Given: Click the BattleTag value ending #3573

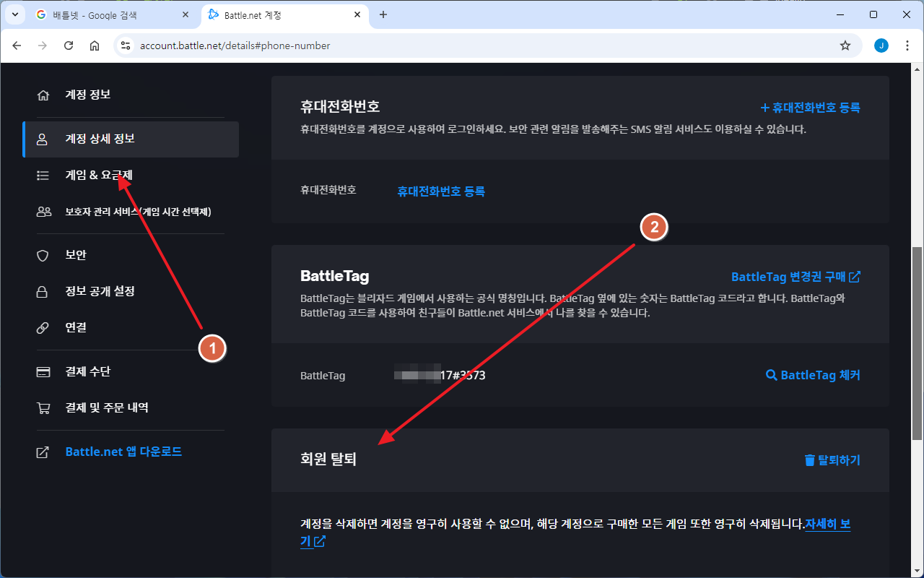Looking at the screenshot, I should tap(440, 376).
